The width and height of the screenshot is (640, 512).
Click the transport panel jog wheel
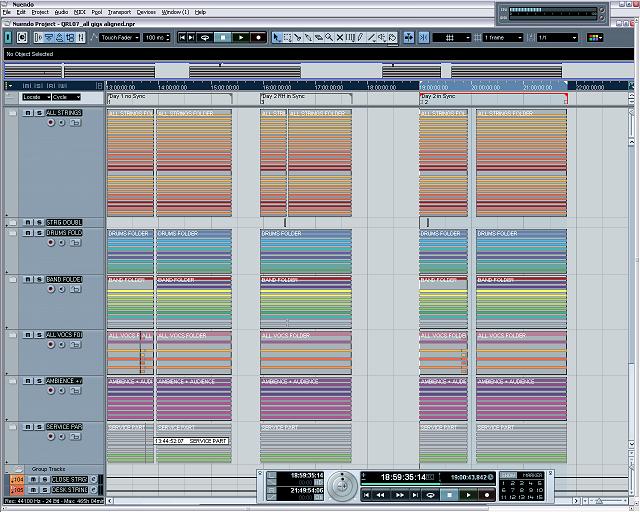pos(342,486)
